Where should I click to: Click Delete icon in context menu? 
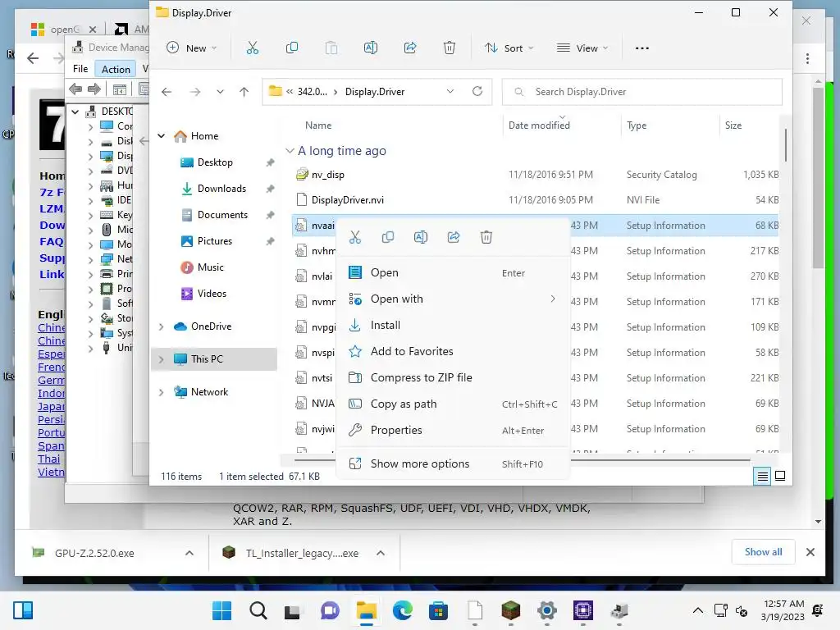(x=486, y=237)
